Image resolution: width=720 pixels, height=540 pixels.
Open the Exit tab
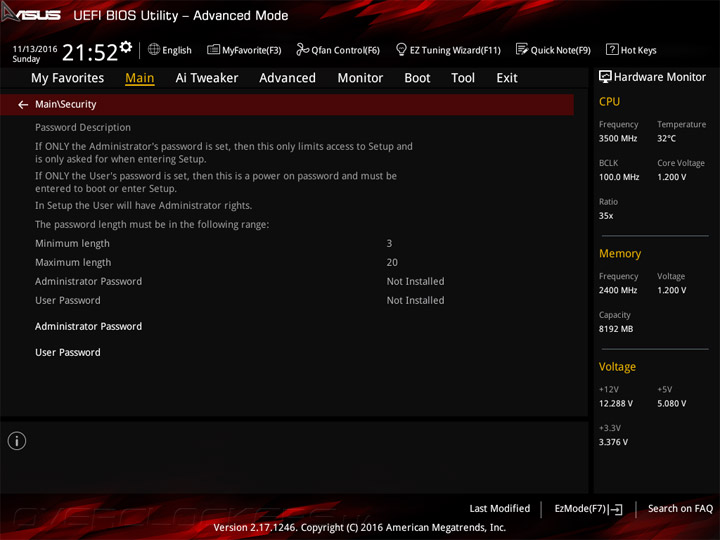(x=507, y=78)
